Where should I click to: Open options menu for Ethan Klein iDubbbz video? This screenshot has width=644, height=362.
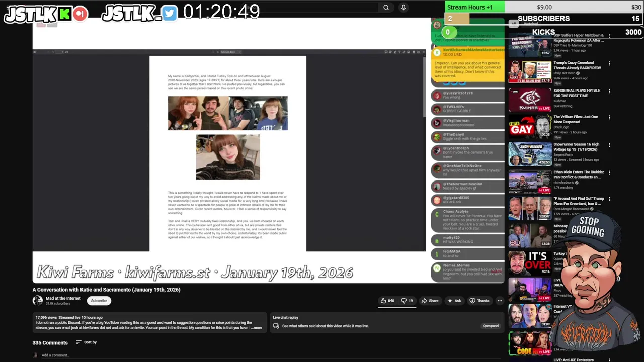tap(609, 173)
